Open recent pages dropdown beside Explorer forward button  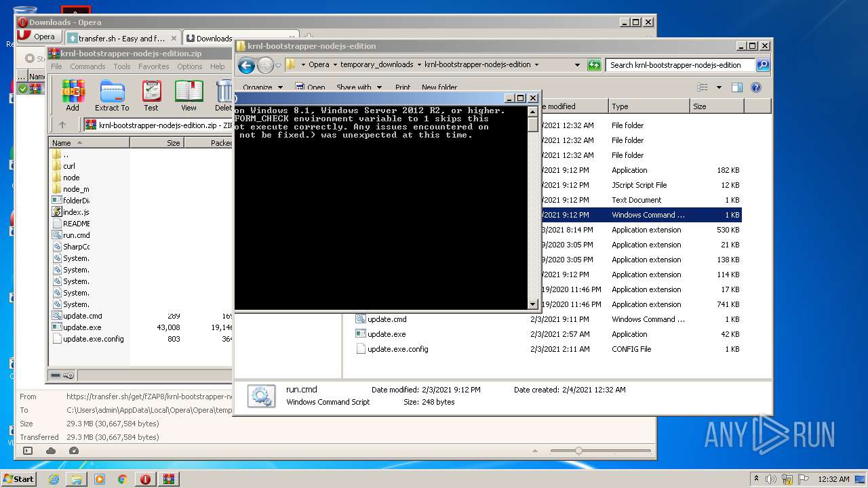pyautogui.click(x=278, y=66)
